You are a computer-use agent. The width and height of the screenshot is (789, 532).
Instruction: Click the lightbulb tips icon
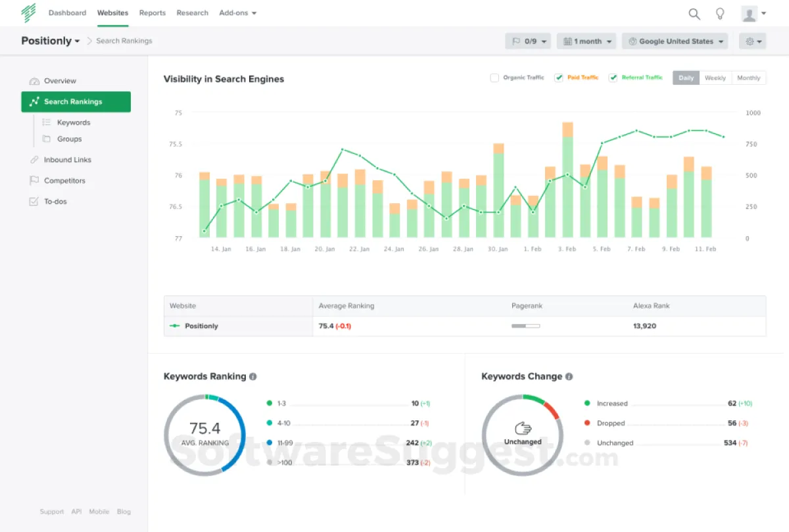tap(720, 13)
